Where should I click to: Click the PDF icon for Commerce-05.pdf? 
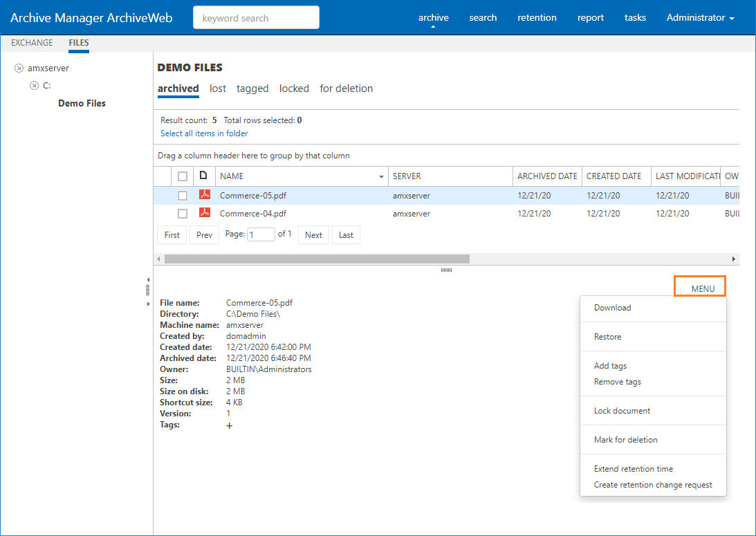point(204,195)
